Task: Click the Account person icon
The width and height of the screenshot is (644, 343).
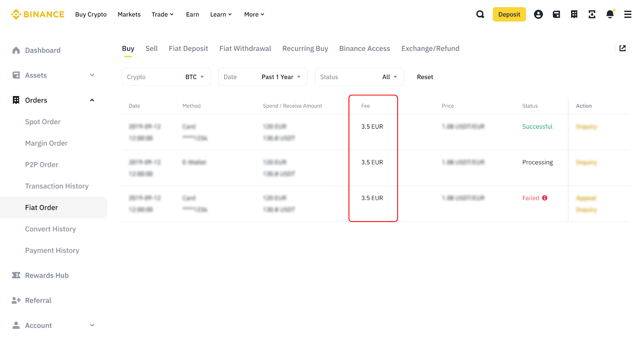Action: (x=16, y=325)
